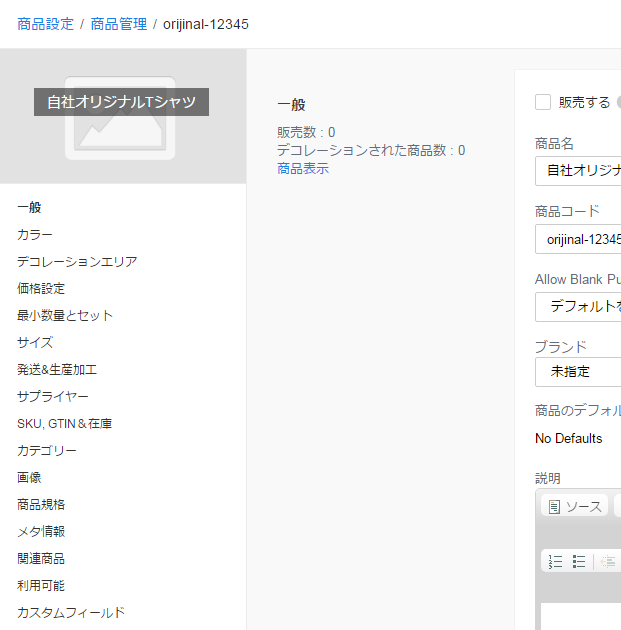Insert a numbered list in the editor
Screen dimensions: 621x630
click(557, 561)
